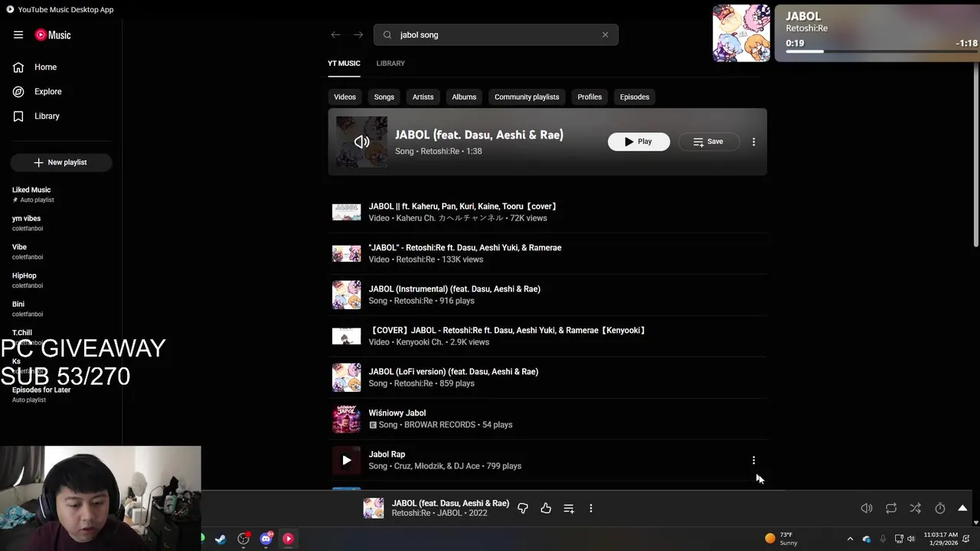This screenshot has height=551, width=980.
Task: Go forward with the right arrow
Action: click(x=358, y=34)
